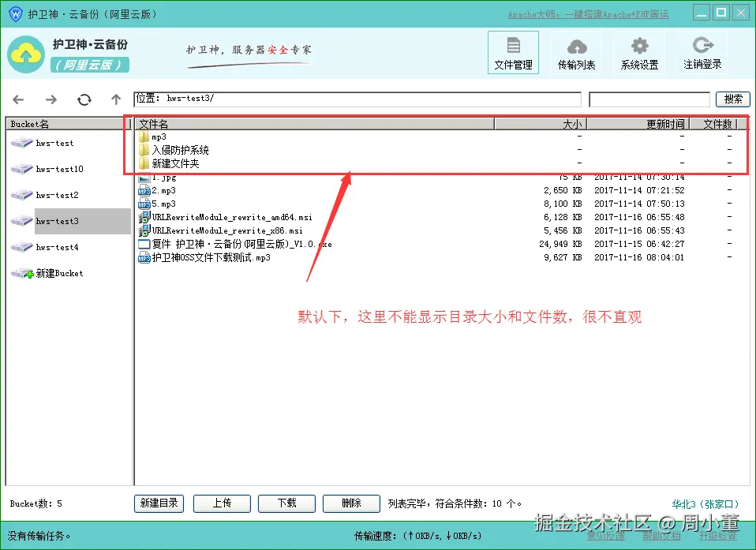
Task: Click the hws-test10 drive icon
Action: [x=21, y=169]
